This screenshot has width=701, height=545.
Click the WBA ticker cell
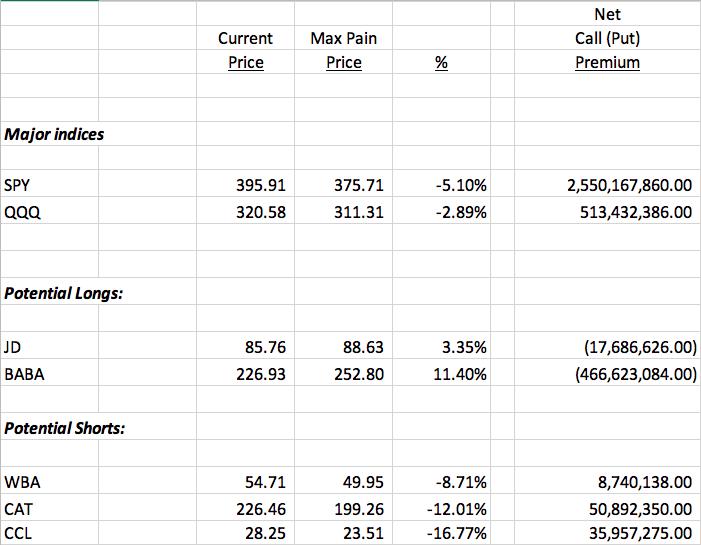(x=22, y=482)
